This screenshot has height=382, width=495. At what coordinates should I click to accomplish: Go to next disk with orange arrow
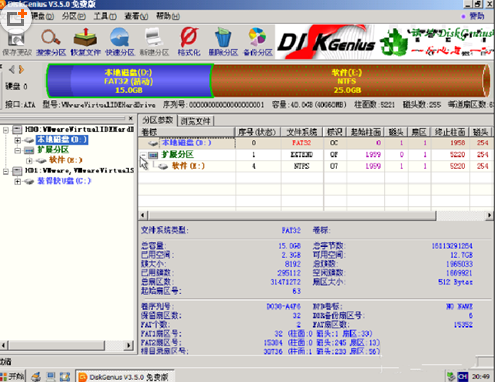(21, 70)
